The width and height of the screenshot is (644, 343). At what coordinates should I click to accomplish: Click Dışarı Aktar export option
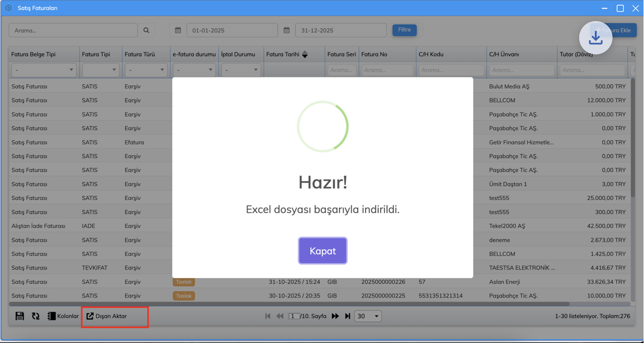(x=107, y=316)
